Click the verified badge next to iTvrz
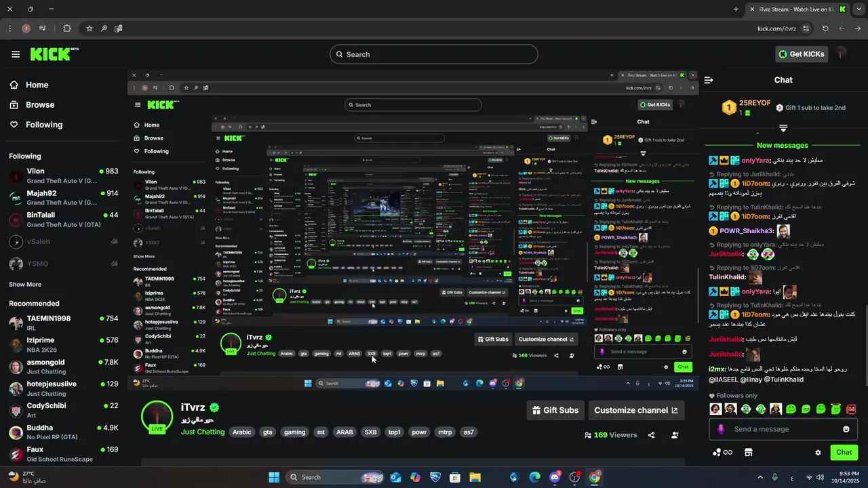Viewport: 868px width, 488px height. pyautogui.click(x=214, y=407)
